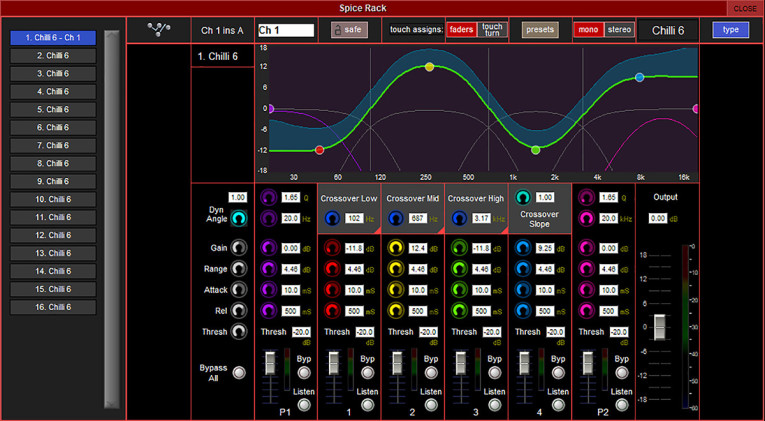
Task: Click the band 4 threshold fader
Action: pyautogui.click(x=524, y=363)
